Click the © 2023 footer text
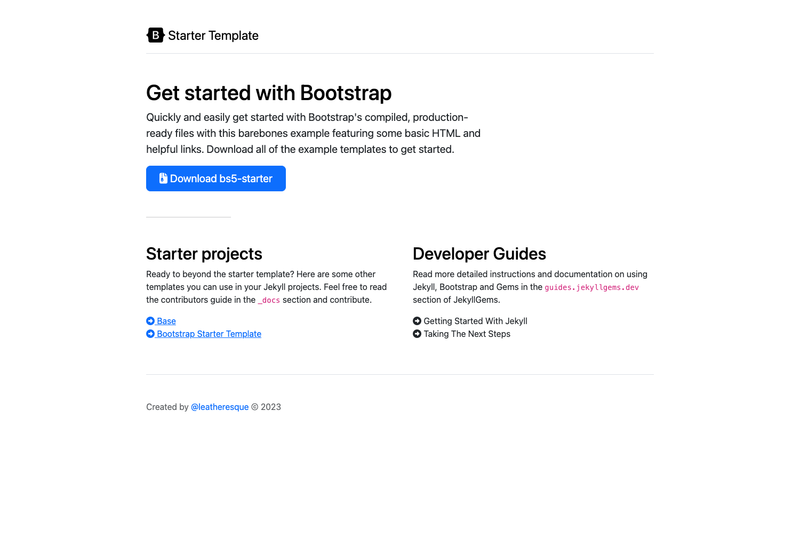This screenshot has height=533, width=800. [266, 407]
